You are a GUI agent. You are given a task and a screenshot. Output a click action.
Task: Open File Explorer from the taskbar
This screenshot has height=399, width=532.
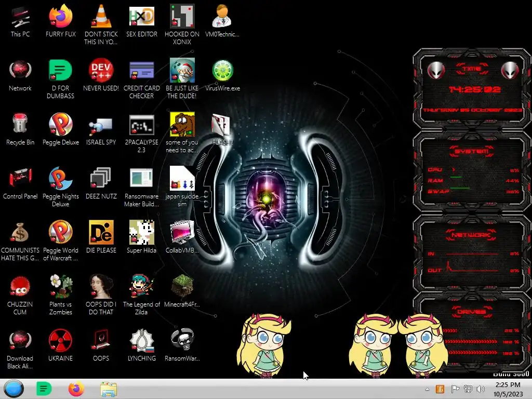pos(108,389)
